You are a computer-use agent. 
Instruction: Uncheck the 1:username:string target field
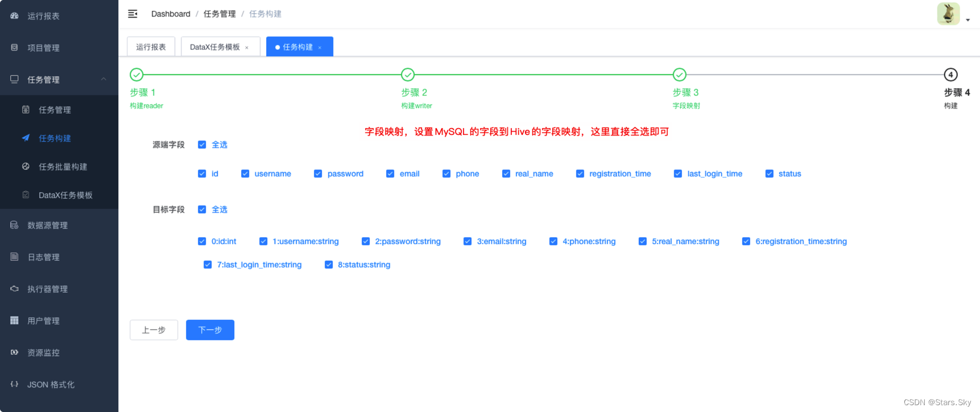(263, 241)
